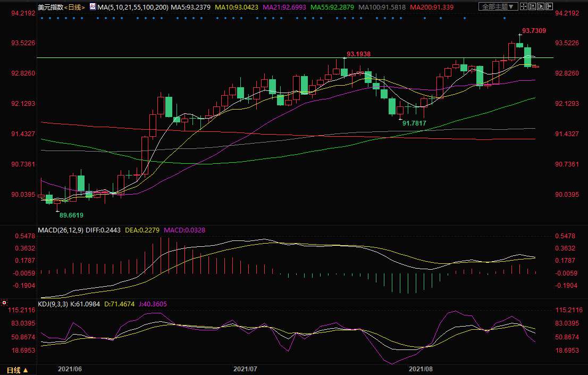This screenshot has width=588, height=375.
Task: Click the 89.6619 low price marker
Action: pos(71,215)
